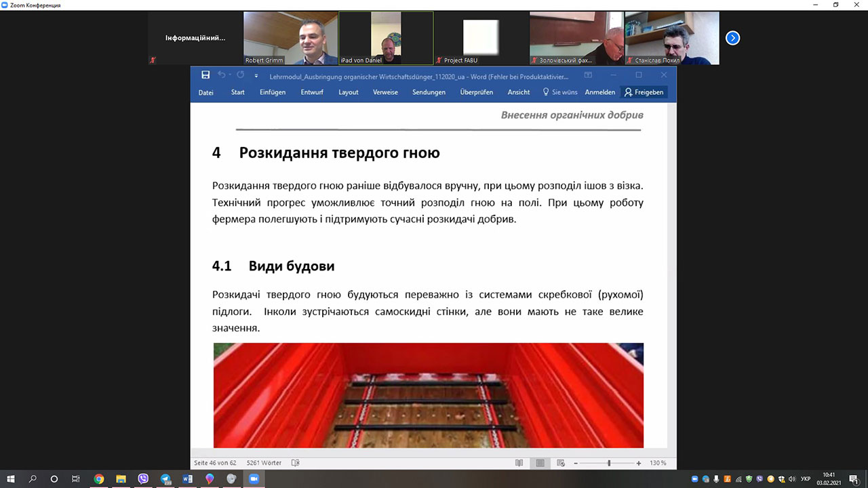Select the 'Станіслав Похил' video tile
The image size is (868, 488).
click(x=671, y=38)
